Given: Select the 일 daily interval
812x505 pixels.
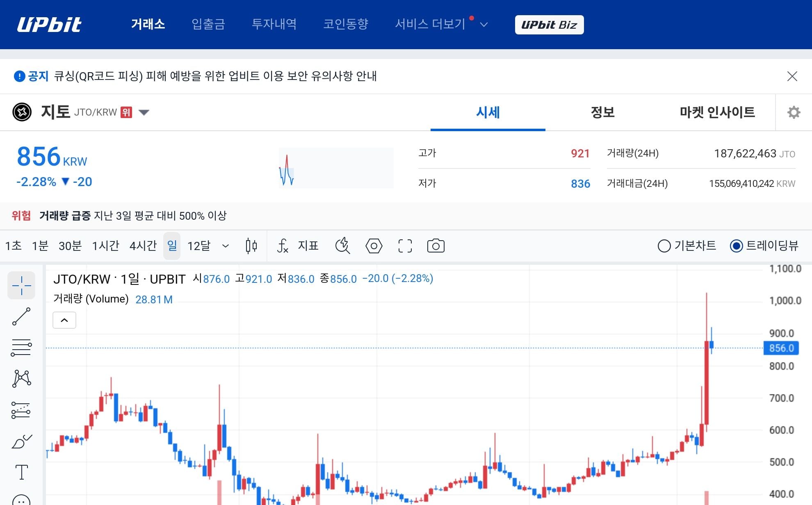Looking at the screenshot, I should (x=172, y=246).
